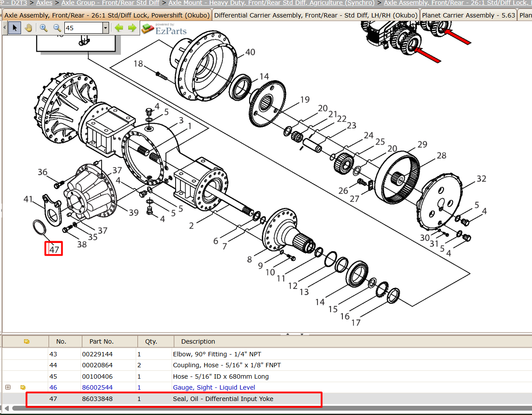Click callout 16 on the diagram
The width and height of the screenshot is (532, 415).
pyautogui.click(x=345, y=316)
